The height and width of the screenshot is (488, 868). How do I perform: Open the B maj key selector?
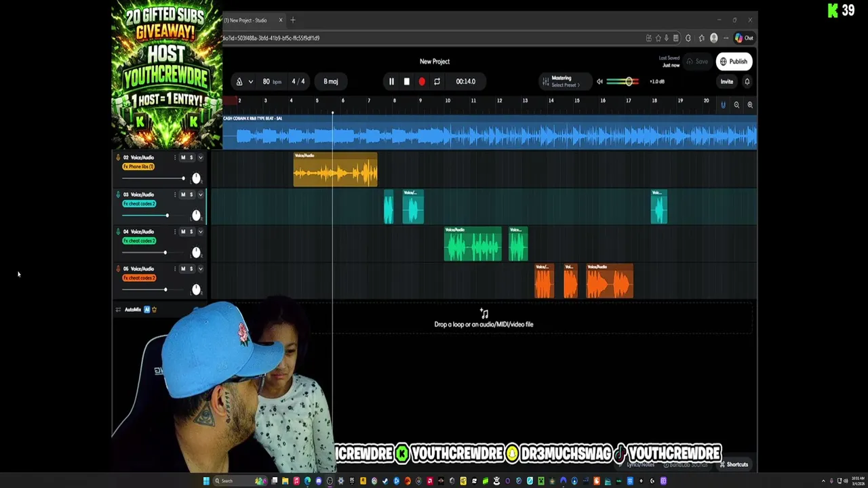click(330, 81)
